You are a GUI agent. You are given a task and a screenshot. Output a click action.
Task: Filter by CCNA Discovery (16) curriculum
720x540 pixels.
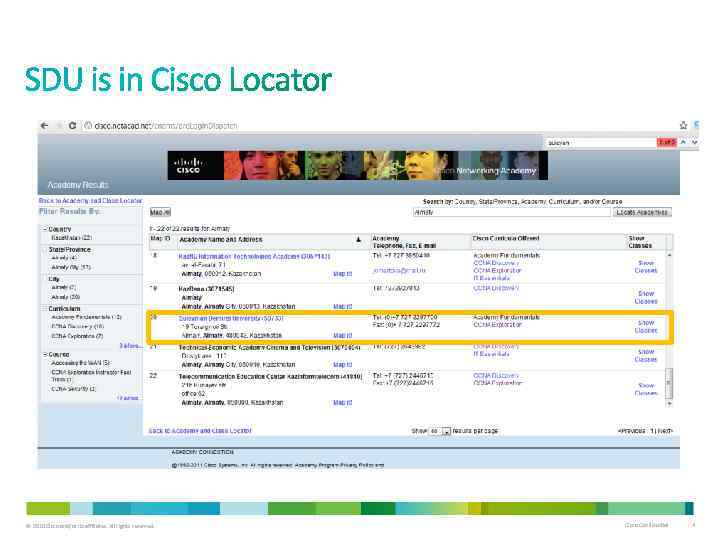coord(78,326)
